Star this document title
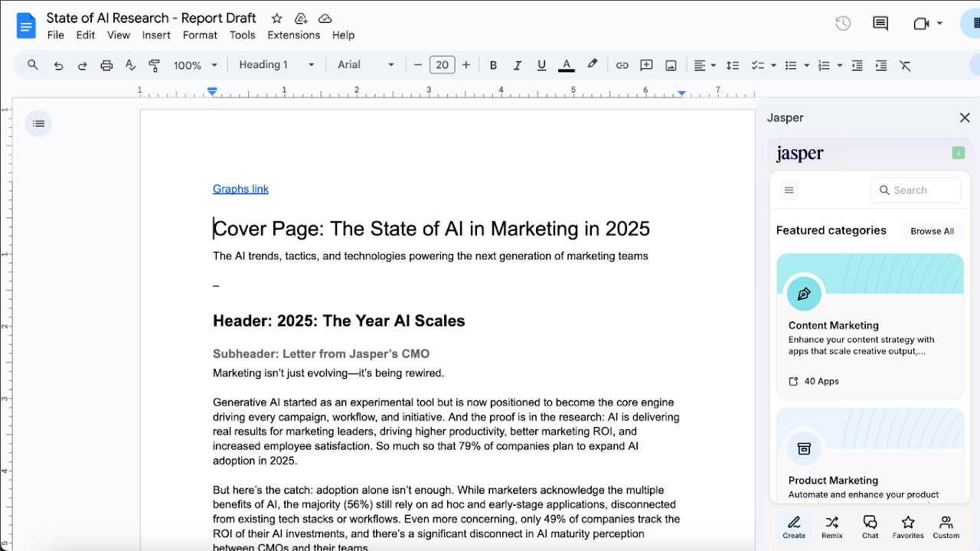 (x=276, y=18)
